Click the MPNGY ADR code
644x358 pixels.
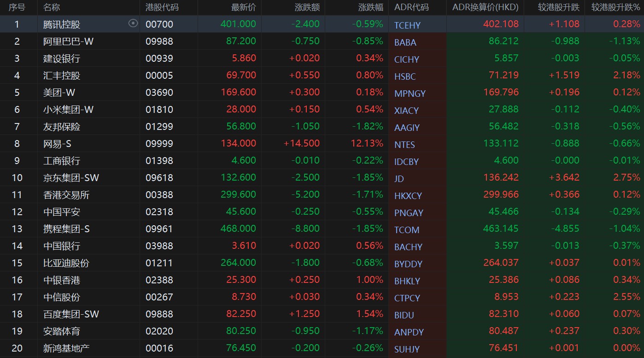[410, 94]
